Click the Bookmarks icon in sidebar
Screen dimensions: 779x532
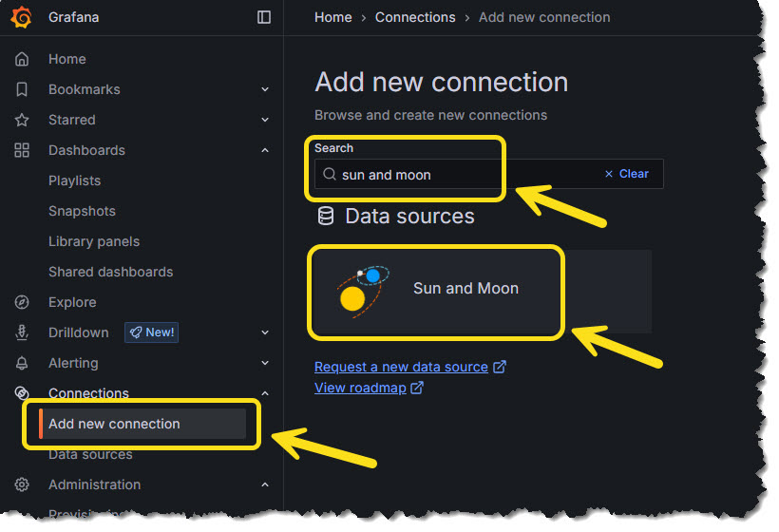click(22, 89)
